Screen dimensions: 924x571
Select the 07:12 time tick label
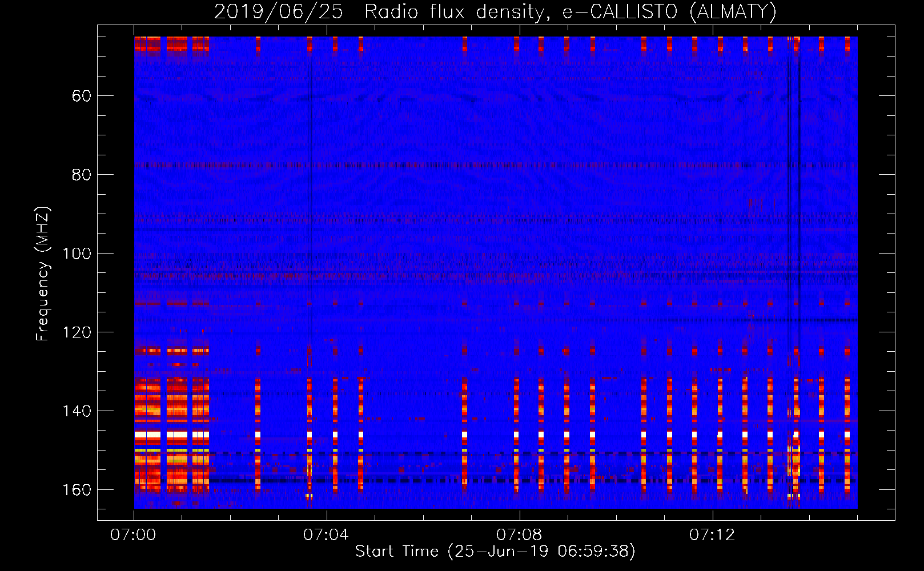tap(712, 535)
